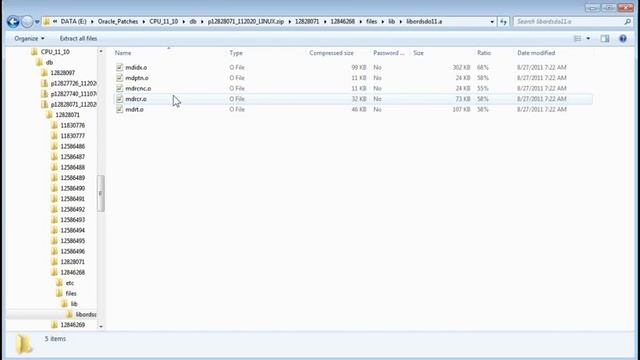Click the Forward navigation arrow button
This screenshot has height=360, width=640.
point(27,22)
